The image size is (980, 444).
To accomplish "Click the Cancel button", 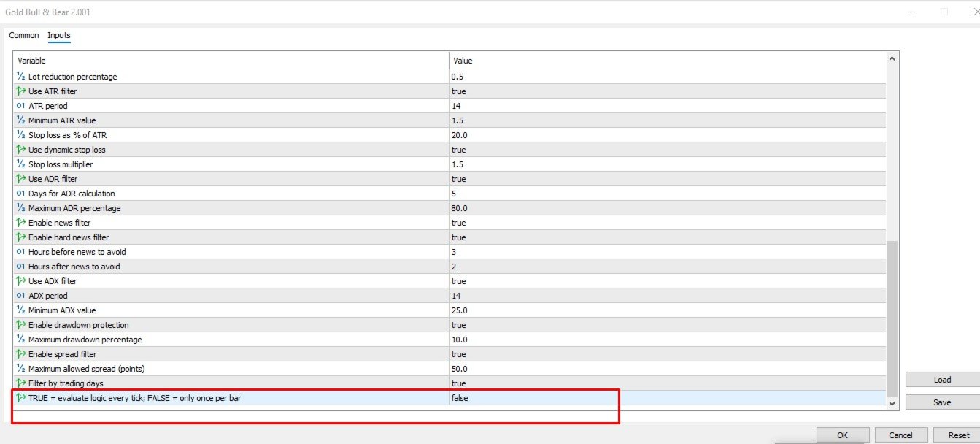I will (x=901, y=435).
